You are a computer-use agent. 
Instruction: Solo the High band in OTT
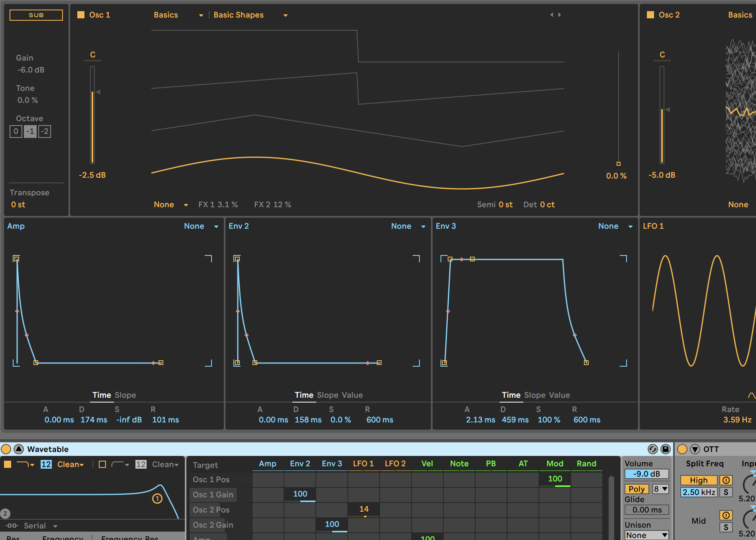coord(726,492)
